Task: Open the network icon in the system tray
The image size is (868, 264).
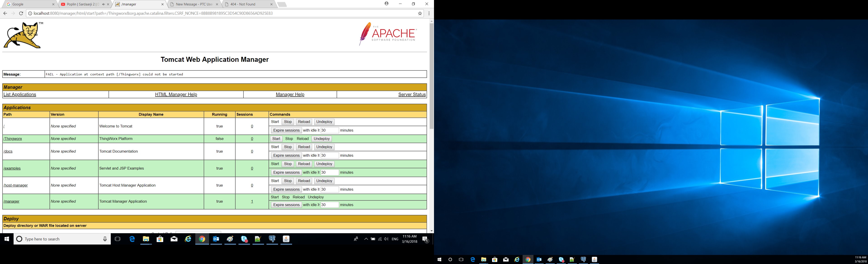Action: (x=380, y=239)
